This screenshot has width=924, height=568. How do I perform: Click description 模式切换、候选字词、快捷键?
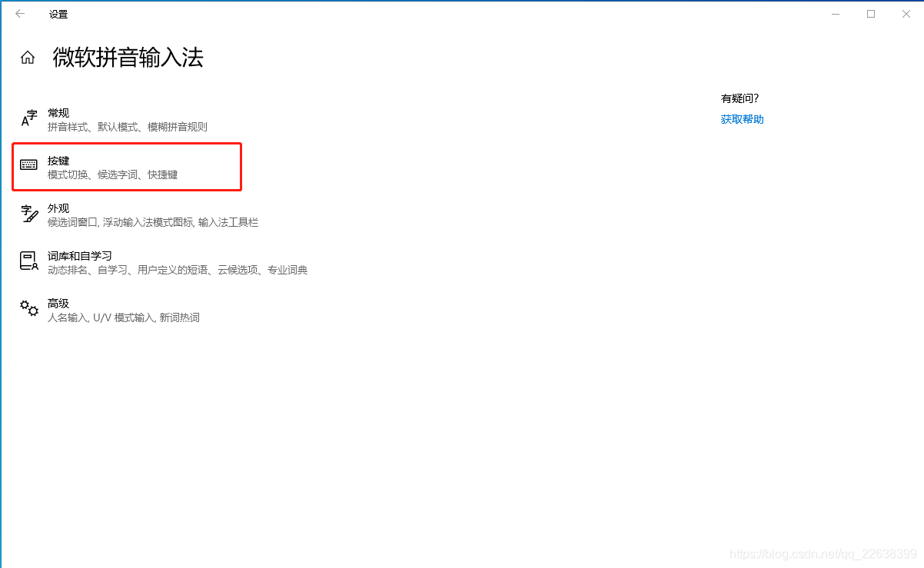point(113,174)
